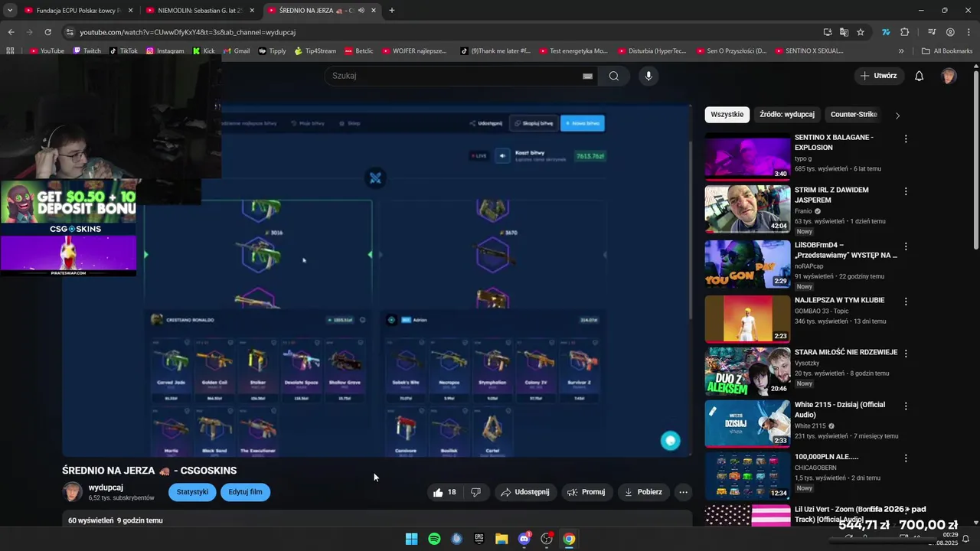Click the Pobierz download button

click(643, 492)
